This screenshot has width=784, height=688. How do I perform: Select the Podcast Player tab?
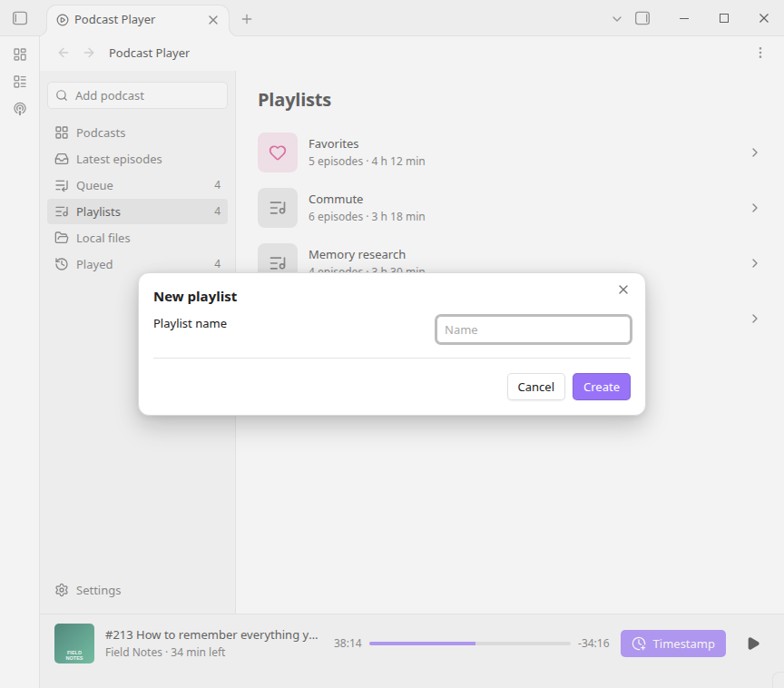(138, 19)
